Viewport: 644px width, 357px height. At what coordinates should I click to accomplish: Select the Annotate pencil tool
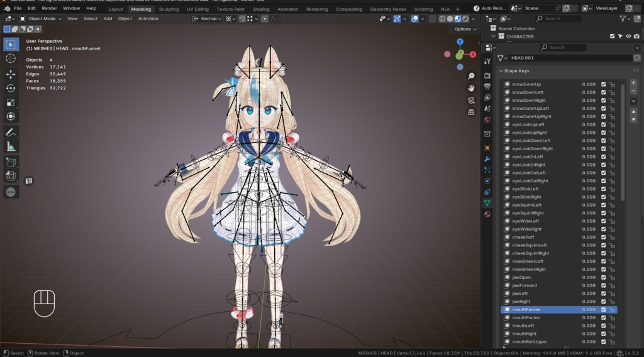click(11, 133)
